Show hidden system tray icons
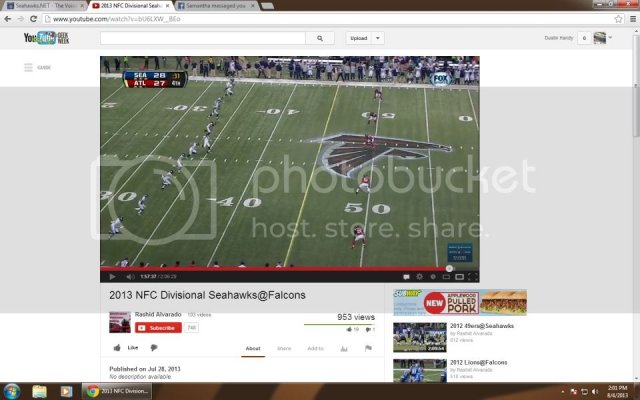The image size is (640, 400). 563,392
